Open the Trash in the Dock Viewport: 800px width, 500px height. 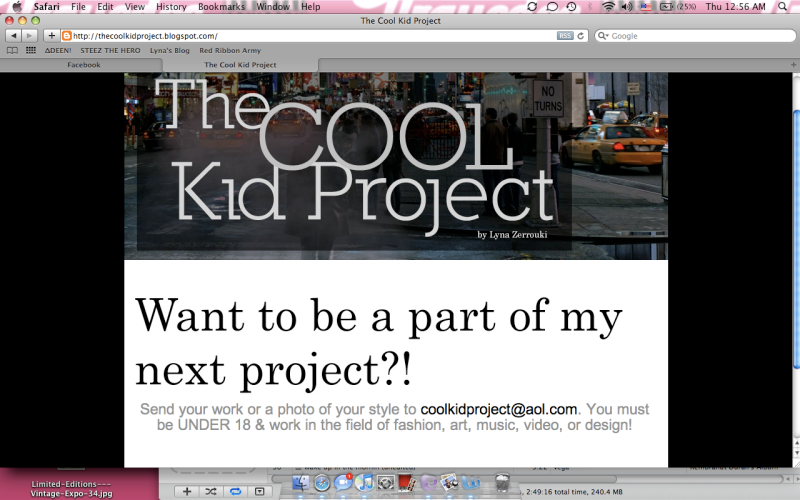(502, 482)
